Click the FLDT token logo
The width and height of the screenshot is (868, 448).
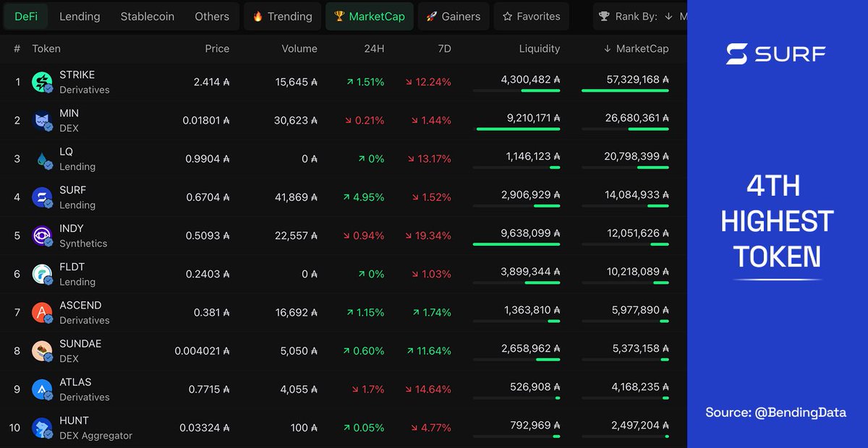42,274
